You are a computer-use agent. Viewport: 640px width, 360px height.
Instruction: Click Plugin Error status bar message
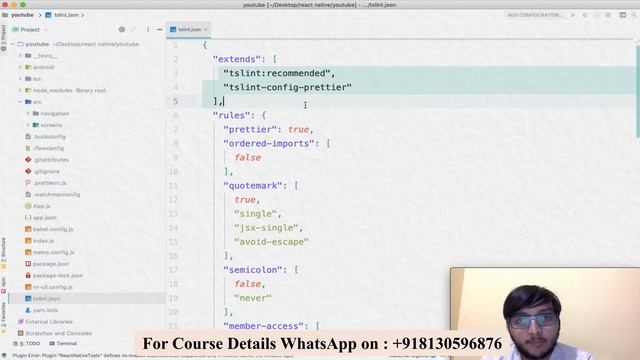click(153, 356)
